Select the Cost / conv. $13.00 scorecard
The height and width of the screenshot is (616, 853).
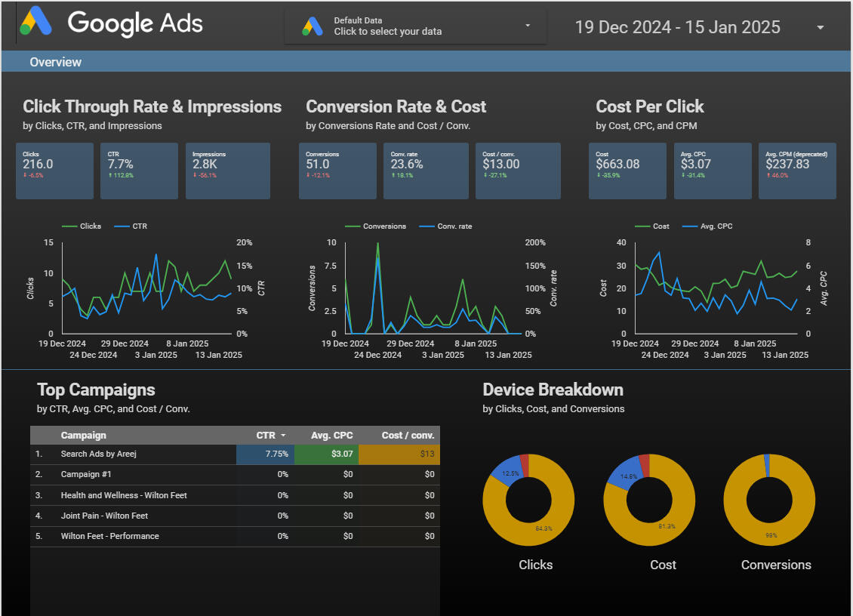pyautogui.click(x=518, y=171)
